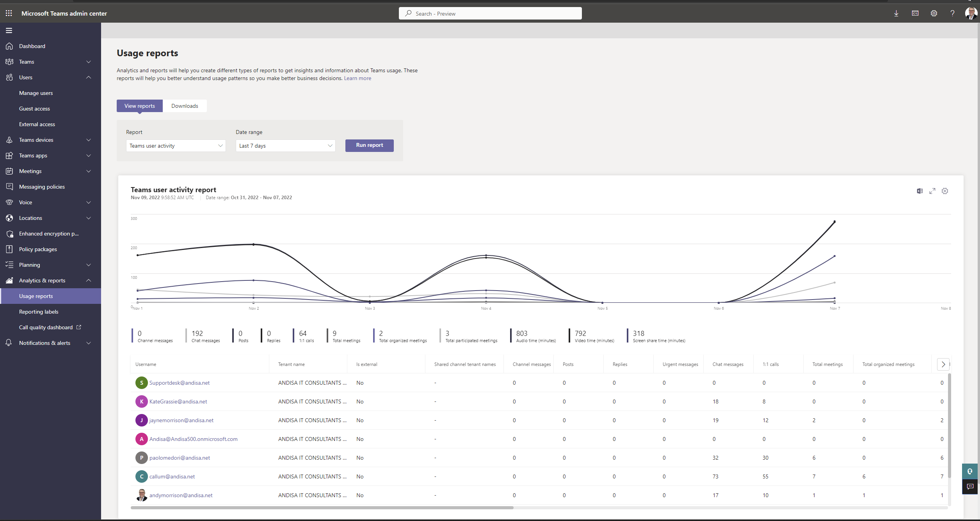Open user paolomedori@andisa.net
This screenshot has height=521, width=980.
point(180,458)
